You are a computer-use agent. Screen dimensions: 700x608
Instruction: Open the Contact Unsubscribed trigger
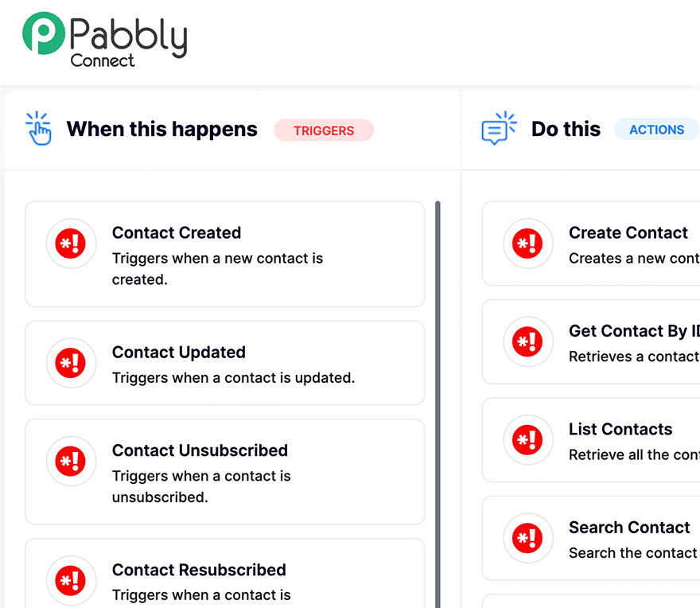point(225,472)
